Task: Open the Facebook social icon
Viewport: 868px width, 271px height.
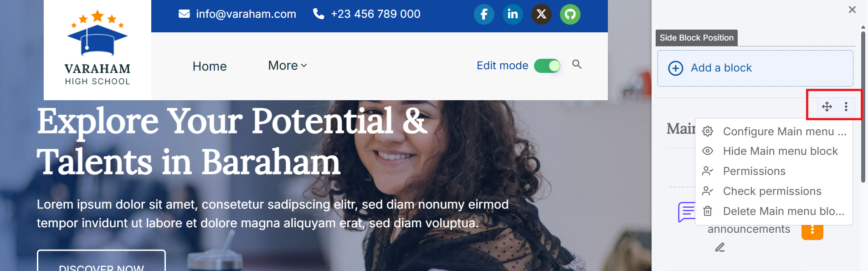Action: pos(484,14)
